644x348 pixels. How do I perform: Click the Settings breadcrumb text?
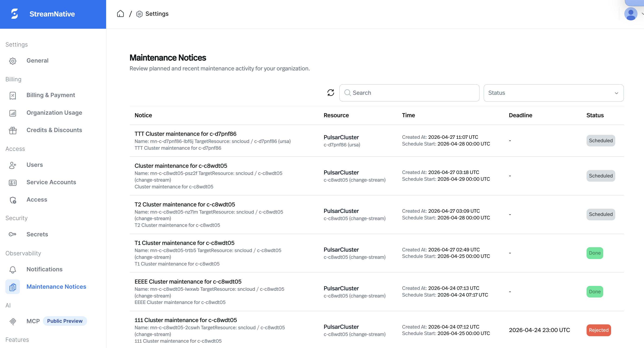pos(157,14)
